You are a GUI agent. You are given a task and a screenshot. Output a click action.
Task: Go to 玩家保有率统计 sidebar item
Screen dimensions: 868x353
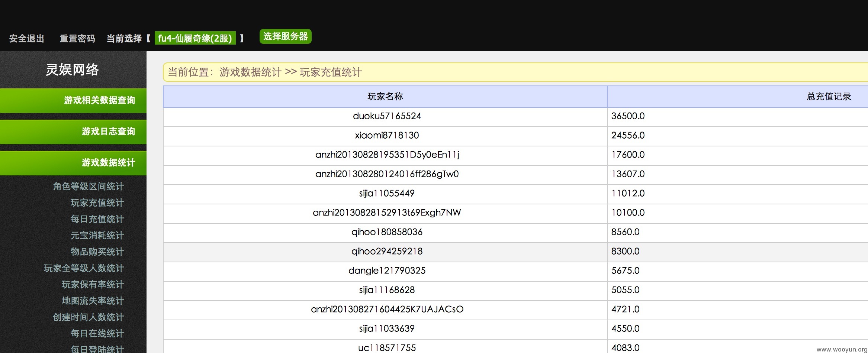pyautogui.click(x=93, y=284)
